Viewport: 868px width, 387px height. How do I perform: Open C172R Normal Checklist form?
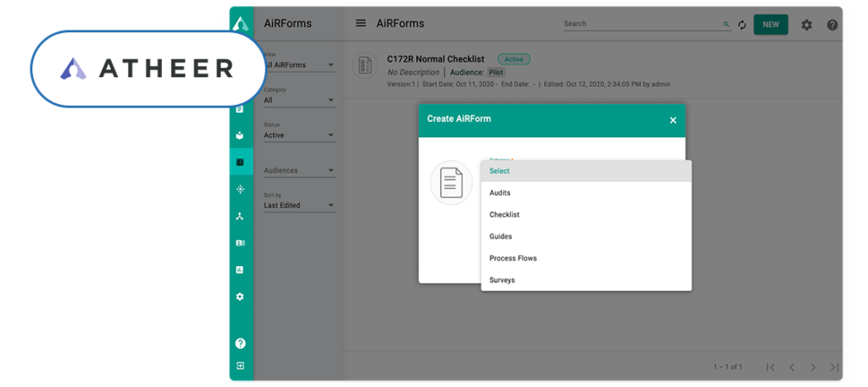[x=436, y=59]
